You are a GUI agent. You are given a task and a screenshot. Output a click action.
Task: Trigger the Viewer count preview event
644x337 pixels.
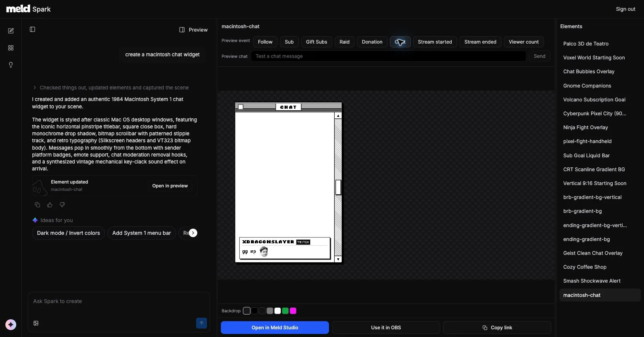pyautogui.click(x=524, y=42)
